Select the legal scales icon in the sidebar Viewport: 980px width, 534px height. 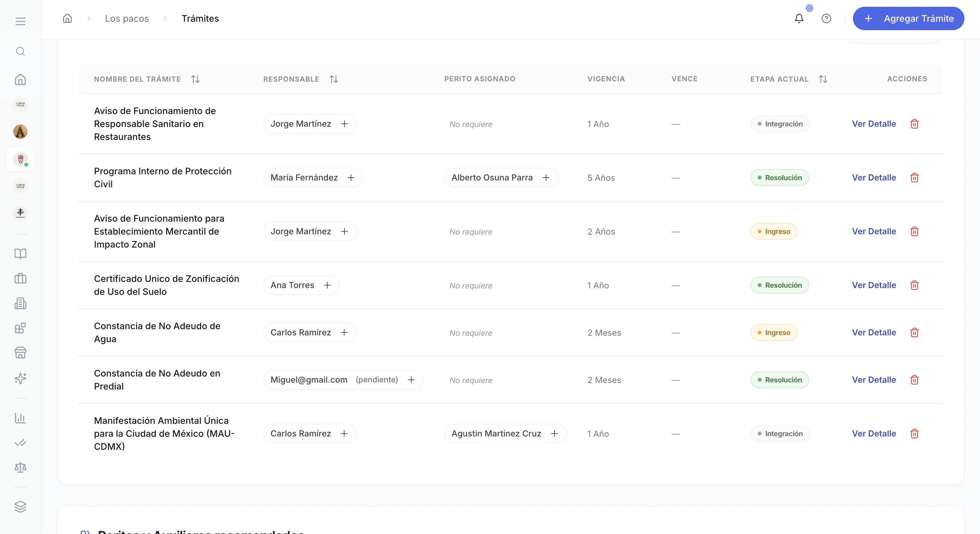pos(20,468)
